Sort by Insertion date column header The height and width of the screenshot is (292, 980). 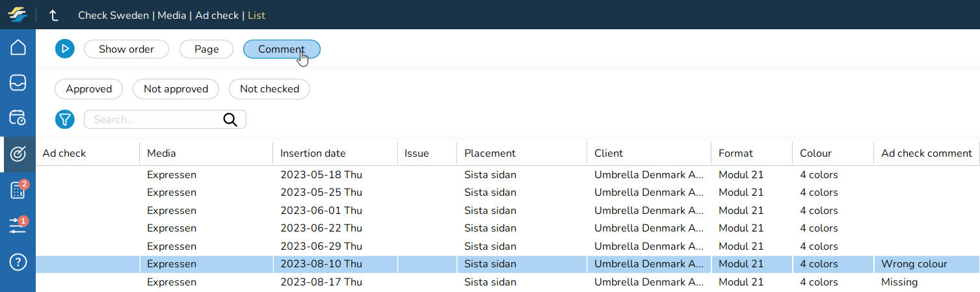313,153
